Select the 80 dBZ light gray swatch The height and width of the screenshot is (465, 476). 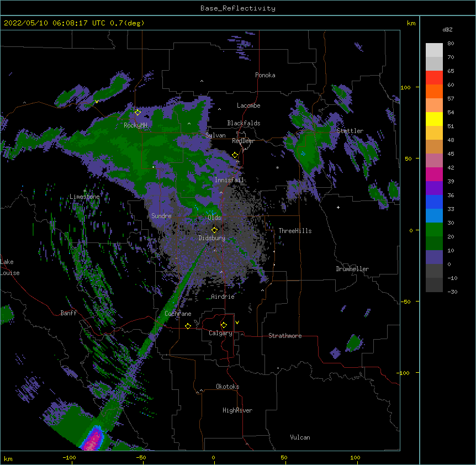[x=434, y=50]
